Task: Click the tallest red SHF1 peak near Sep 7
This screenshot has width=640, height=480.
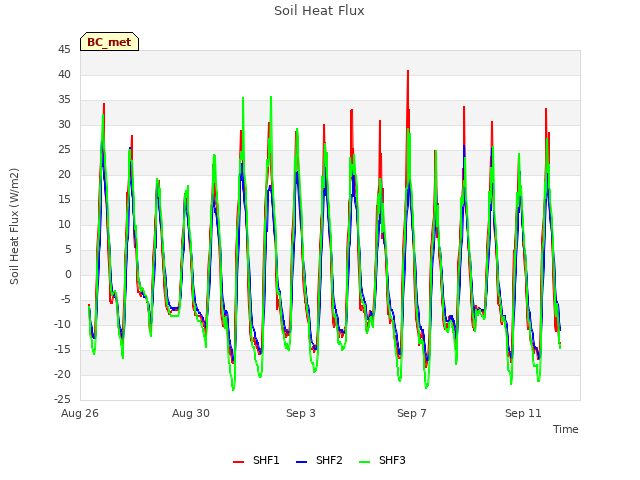Action: coord(408,72)
